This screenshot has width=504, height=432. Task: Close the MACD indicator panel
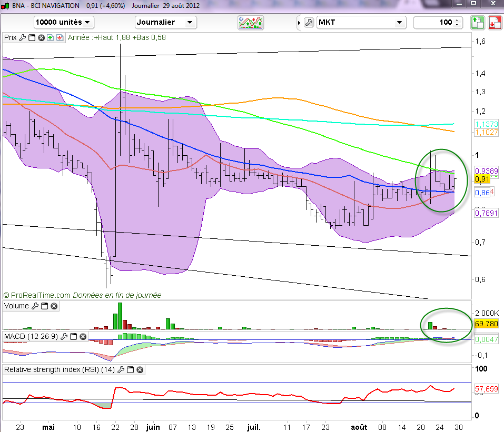click(83, 336)
